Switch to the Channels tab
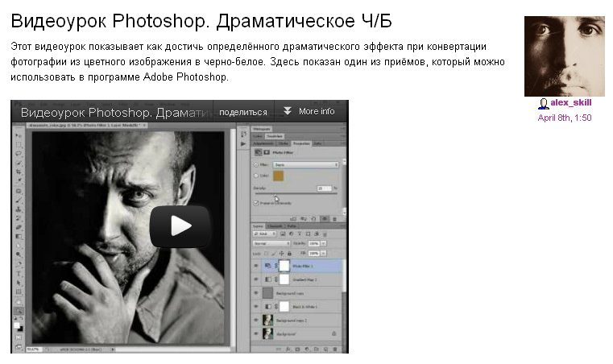 pos(275,225)
